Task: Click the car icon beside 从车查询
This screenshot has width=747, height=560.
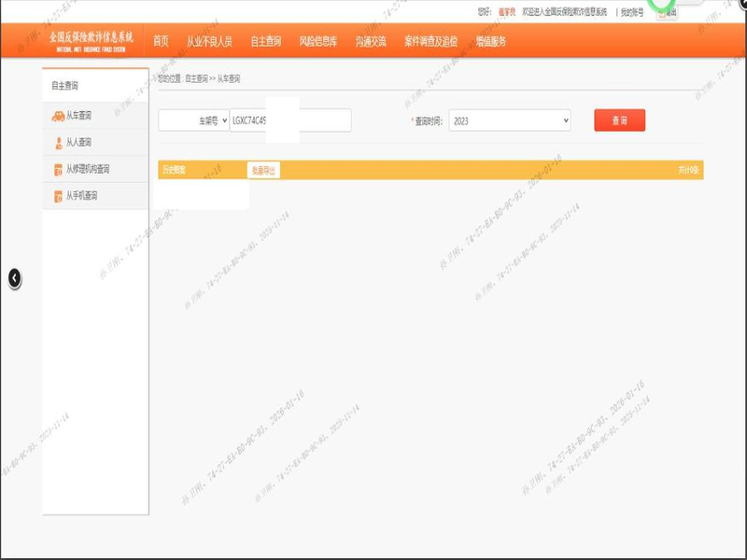Action: 57,116
